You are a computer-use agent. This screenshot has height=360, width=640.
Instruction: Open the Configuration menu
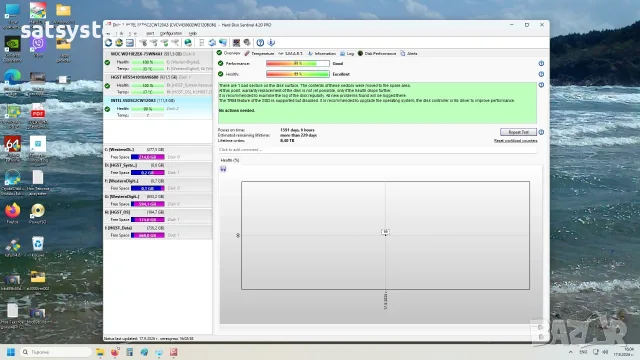point(171,33)
